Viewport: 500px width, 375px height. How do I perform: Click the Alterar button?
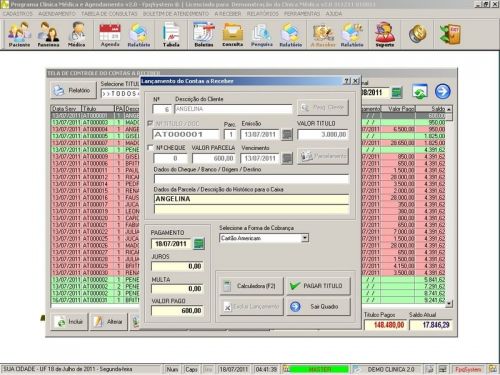pos(109,322)
